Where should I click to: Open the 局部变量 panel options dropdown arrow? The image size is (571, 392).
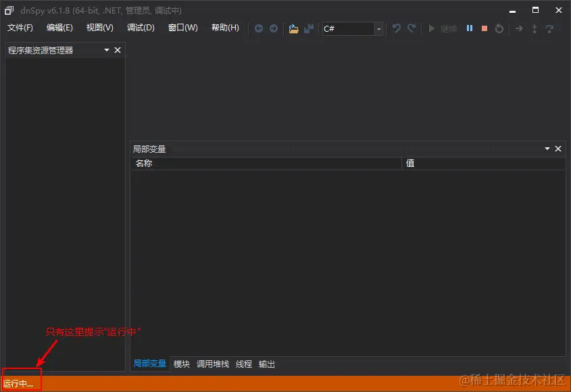click(x=547, y=149)
